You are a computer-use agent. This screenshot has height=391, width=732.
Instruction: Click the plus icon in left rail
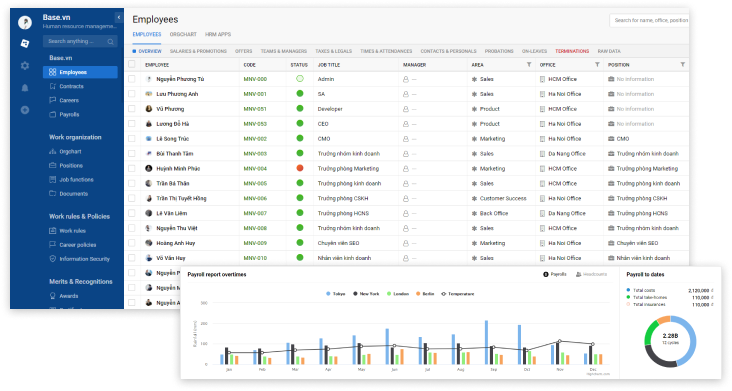pyautogui.click(x=25, y=110)
